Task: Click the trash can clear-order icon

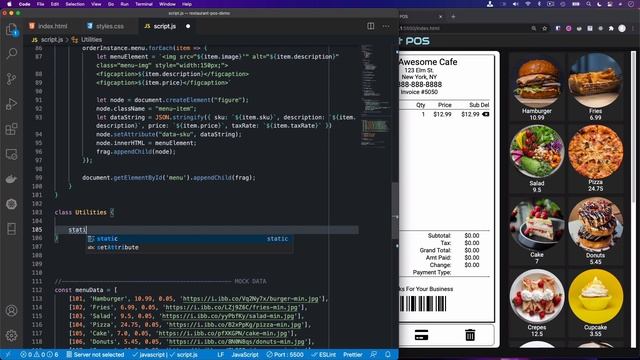Action: [x=470, y=335]
